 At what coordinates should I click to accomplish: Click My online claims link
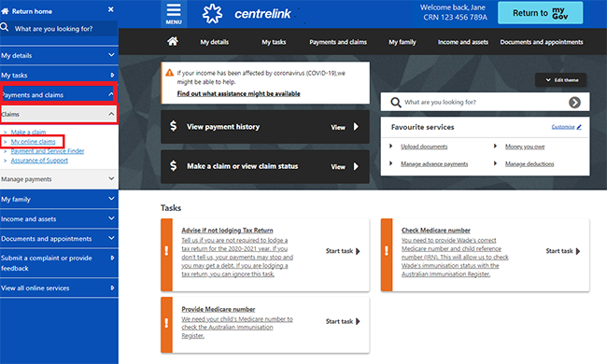point(33,142)
